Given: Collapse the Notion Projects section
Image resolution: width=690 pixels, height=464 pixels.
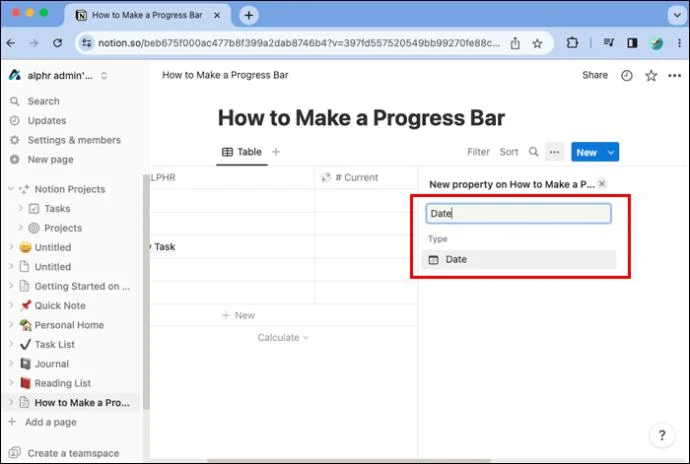Looking at the screenshot, I should pyautogui.click(x=11, y=188).
